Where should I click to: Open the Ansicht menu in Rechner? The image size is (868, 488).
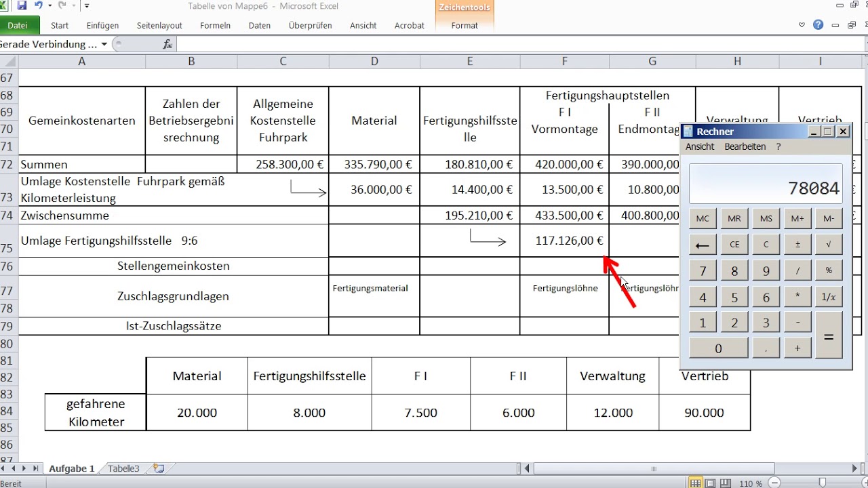point(700,146)
